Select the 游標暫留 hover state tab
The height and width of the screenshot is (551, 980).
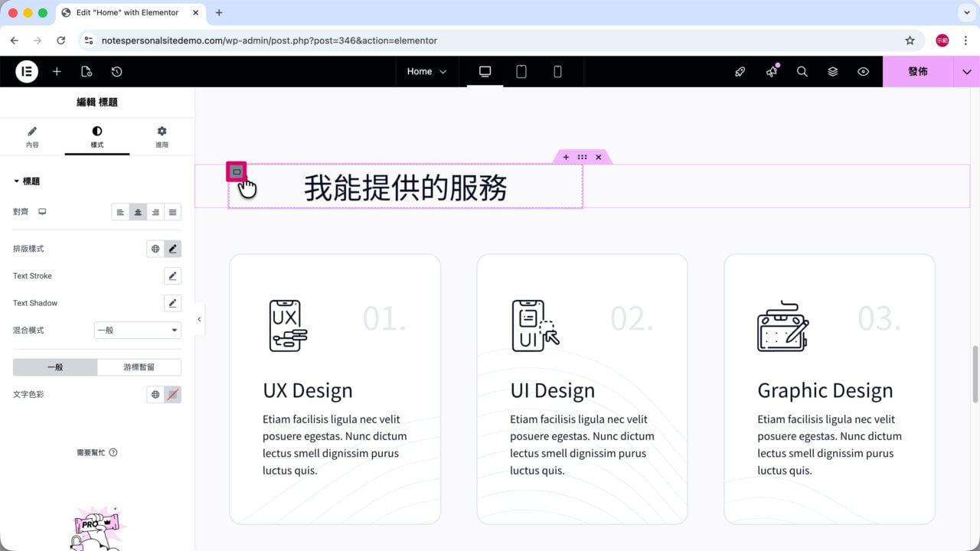(139, 367)
